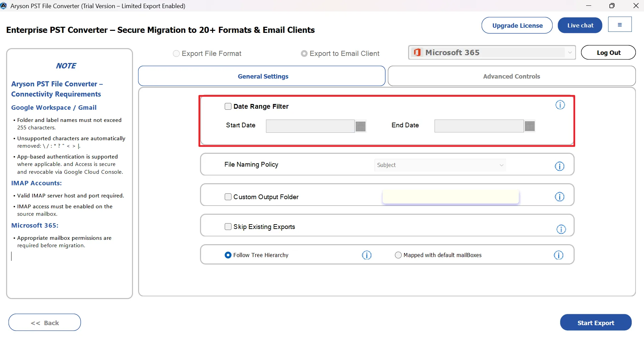Viewport: 644px width, 337px height.
Task: Click the Microsoft 365 office logo icon
Action: pyautogui.click(x=417, y=52)
